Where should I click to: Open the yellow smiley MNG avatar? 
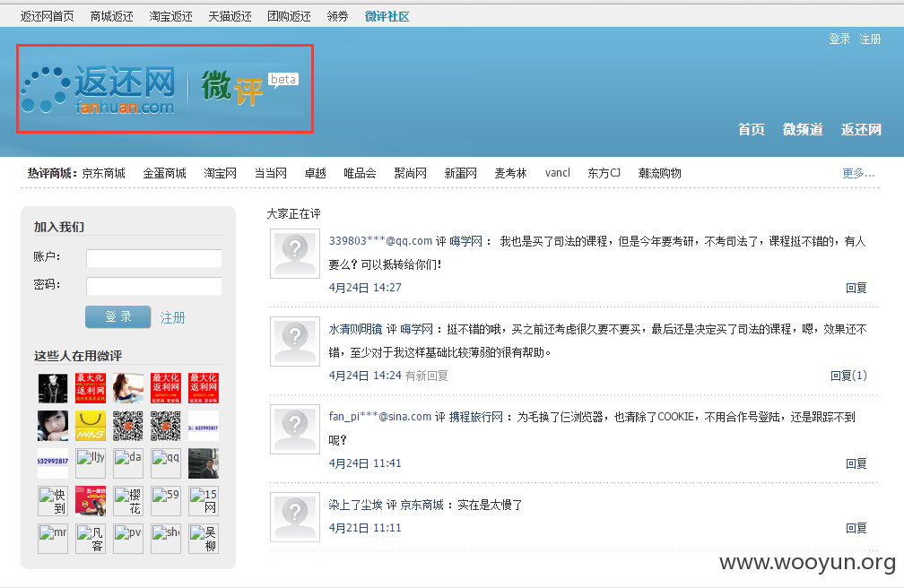pos(91,426)
